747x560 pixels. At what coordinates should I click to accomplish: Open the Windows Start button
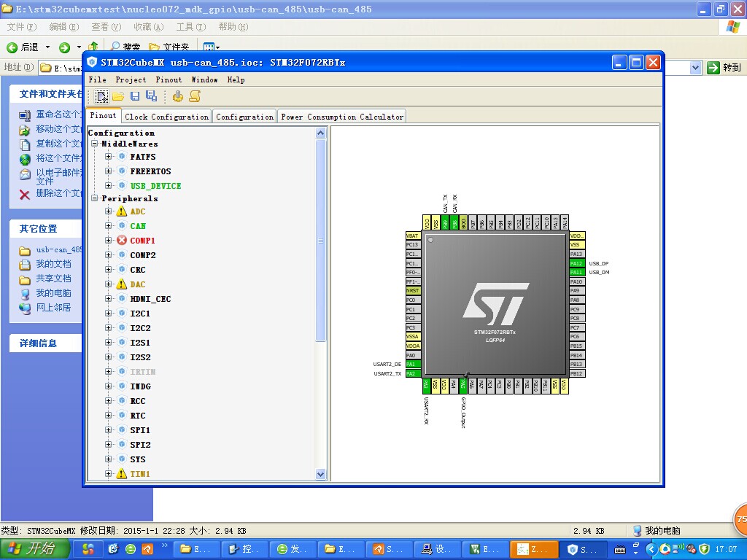click(x=34, y=548)
